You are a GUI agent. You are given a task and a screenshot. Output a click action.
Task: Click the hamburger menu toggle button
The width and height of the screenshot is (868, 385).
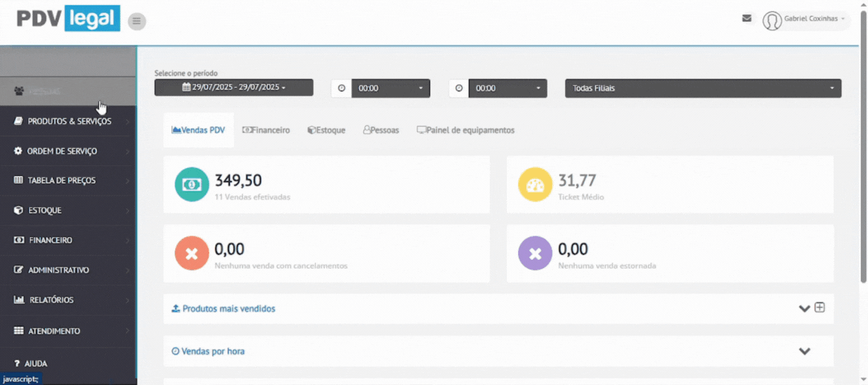click(x=137, y=22)
